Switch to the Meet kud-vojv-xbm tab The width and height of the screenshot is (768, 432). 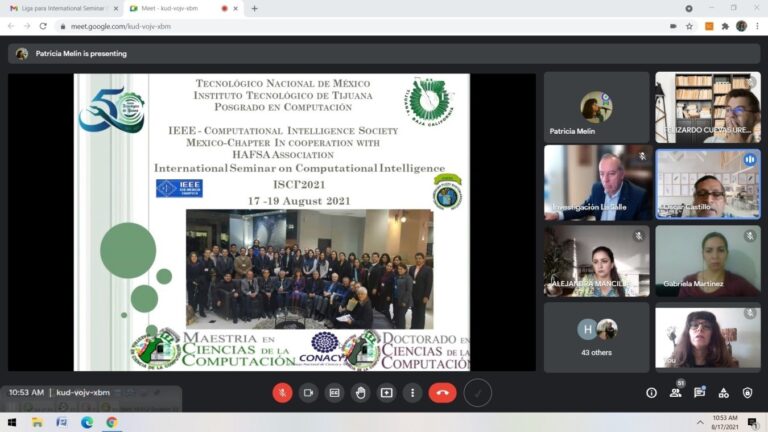[x=182, y=9]
